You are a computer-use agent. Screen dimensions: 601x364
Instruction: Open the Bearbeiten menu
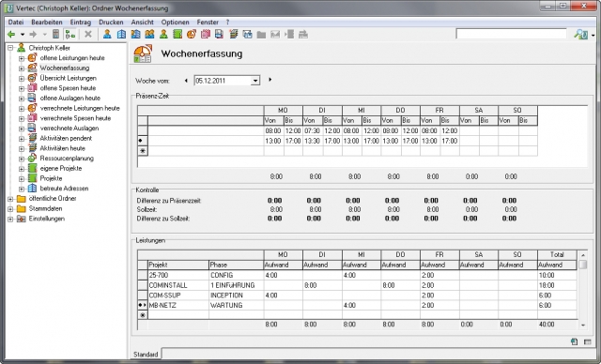click(x=47, y=23)
